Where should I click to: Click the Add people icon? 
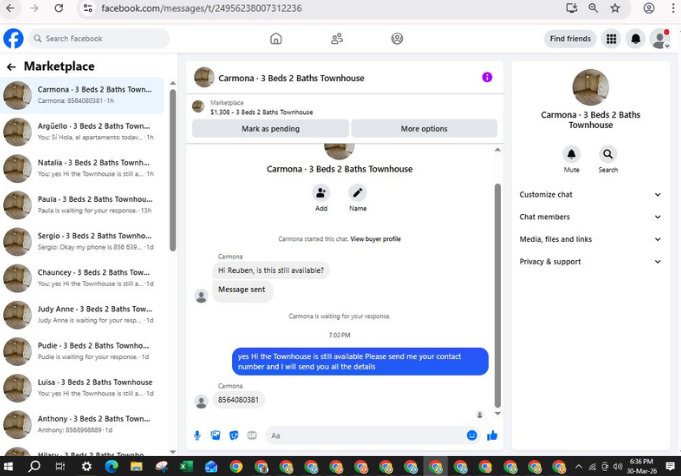pos(321,193)
